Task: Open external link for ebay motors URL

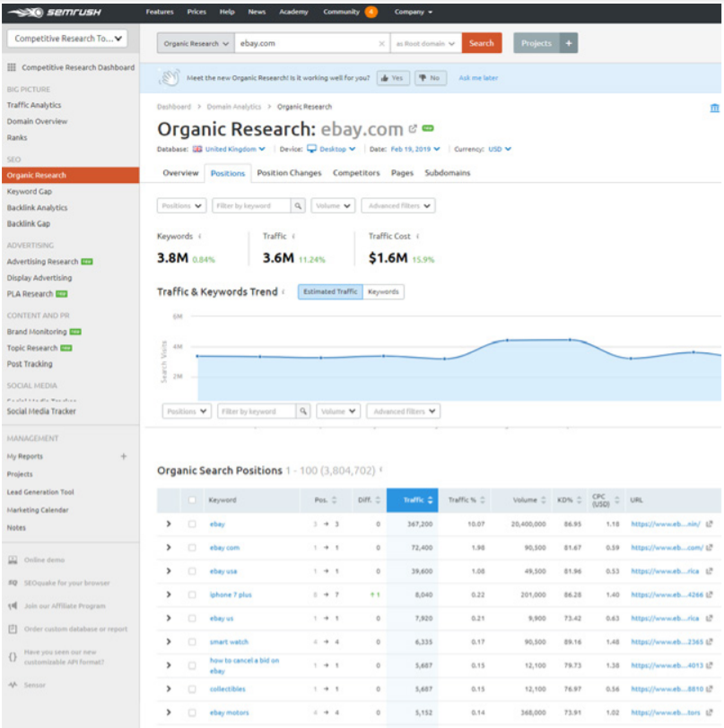Action: coord(709,713)
